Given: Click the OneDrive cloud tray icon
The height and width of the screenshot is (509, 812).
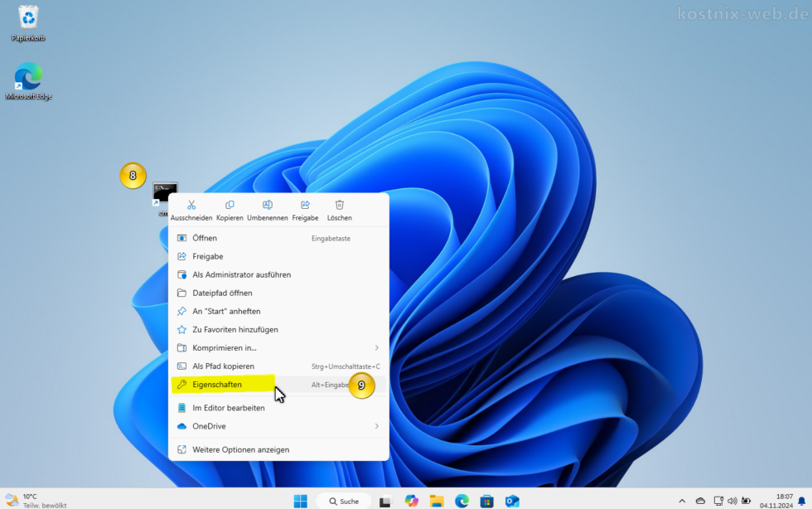Looking at the screenshot, I should click(700, 501).
